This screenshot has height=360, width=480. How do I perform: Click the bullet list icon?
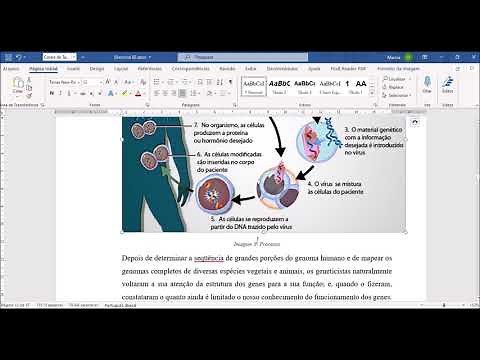[x=157, y=82]
